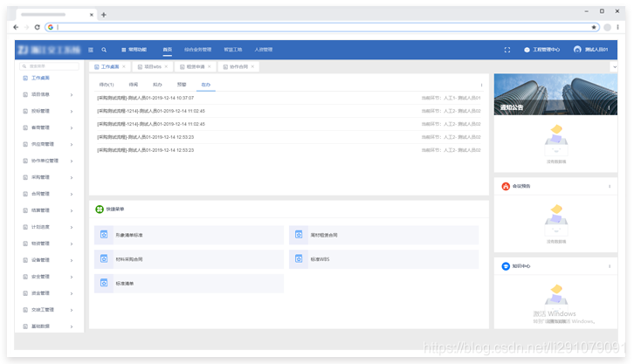Open the 综合业务管理 header menu
634x364 pixels.
pyautogui.click(x=197, y=50)
